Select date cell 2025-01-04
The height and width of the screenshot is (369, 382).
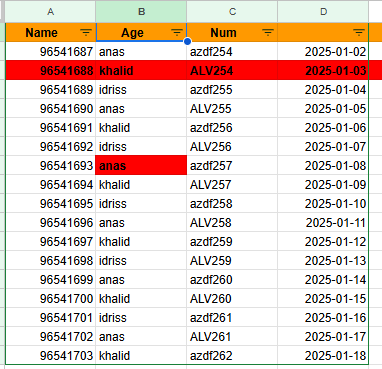(323, 90)
